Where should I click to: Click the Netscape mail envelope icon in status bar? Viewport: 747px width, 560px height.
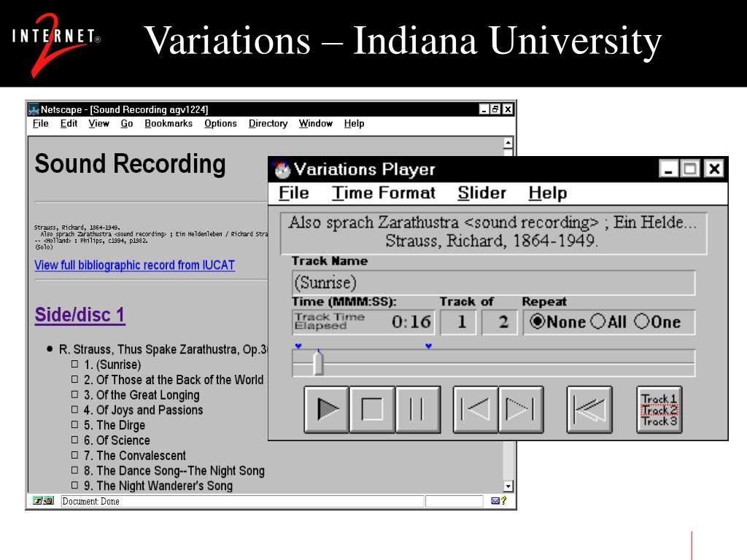tap(495, 501)
